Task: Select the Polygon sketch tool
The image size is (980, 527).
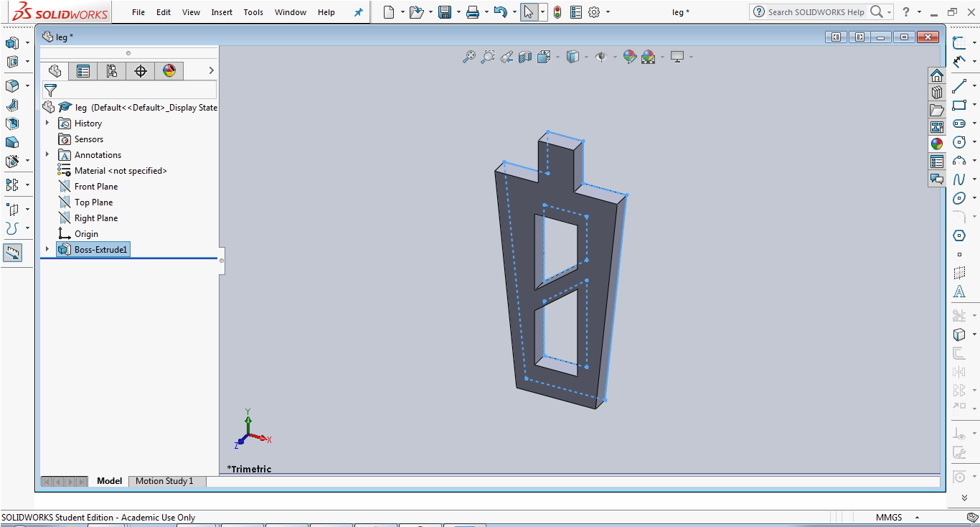Action: point(958,235)
